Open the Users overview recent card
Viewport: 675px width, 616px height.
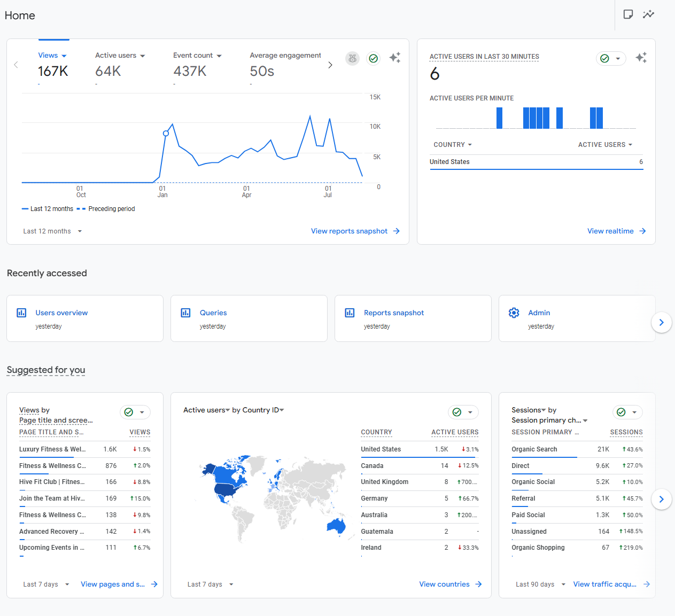pos(85,318)
